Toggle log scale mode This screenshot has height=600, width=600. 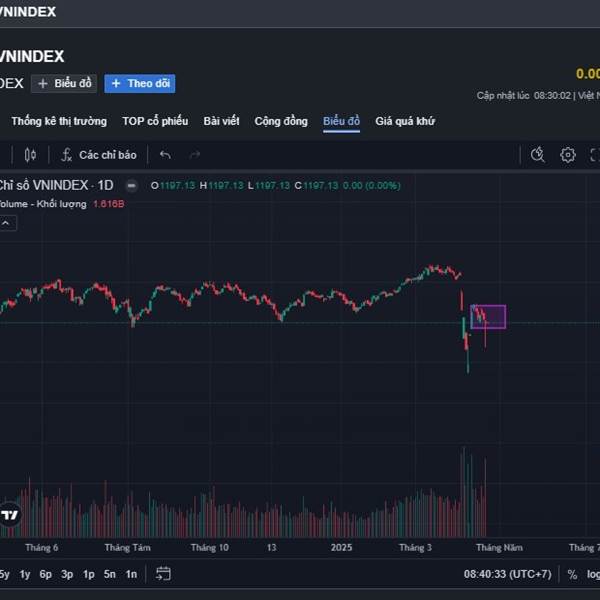coord(593,574)
